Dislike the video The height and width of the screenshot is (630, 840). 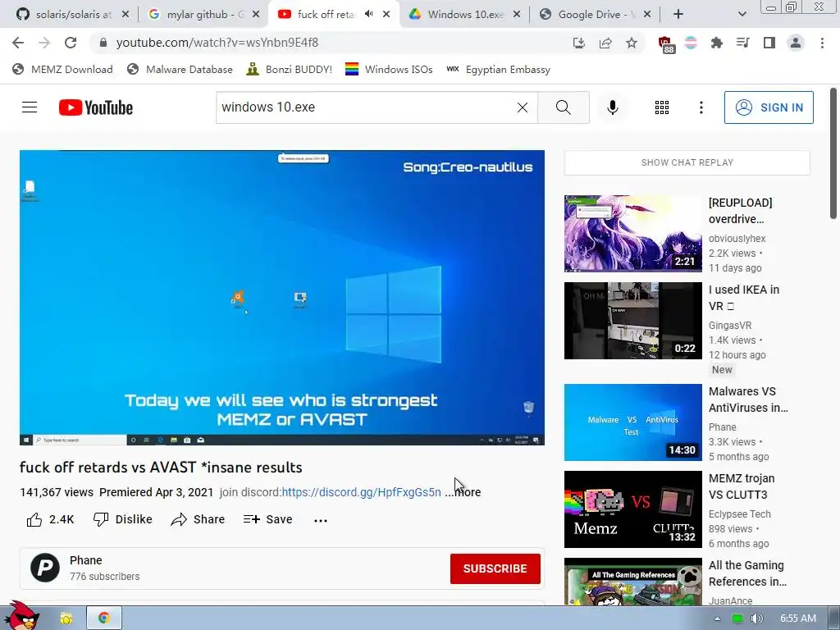(123, 519)
